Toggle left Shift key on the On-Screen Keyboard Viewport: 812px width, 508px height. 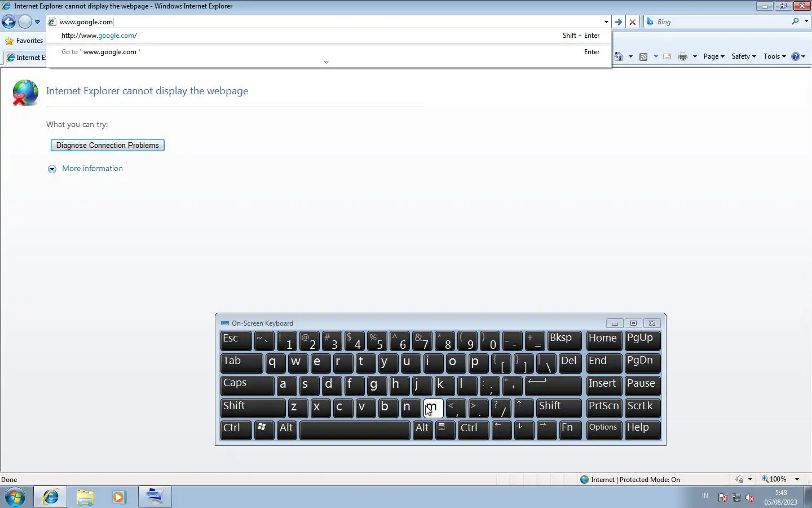click(x=253, y=408)
